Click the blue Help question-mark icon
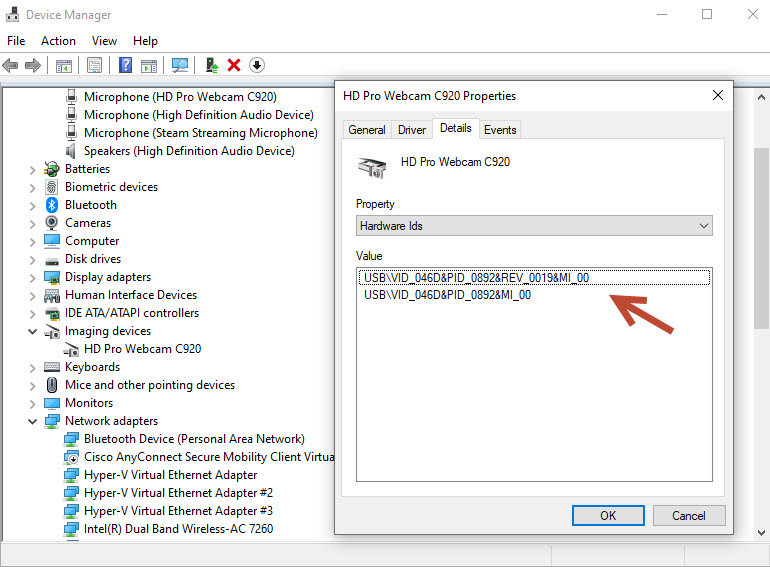The image size is (770, 567). (125, 65)
